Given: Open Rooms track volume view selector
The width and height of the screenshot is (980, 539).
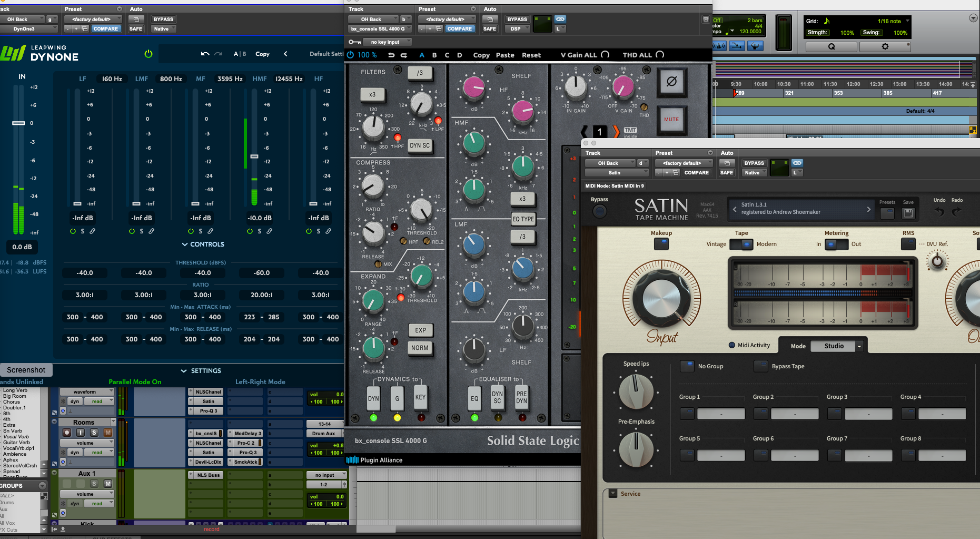Looking at the screenshot, I should [87, 443].
